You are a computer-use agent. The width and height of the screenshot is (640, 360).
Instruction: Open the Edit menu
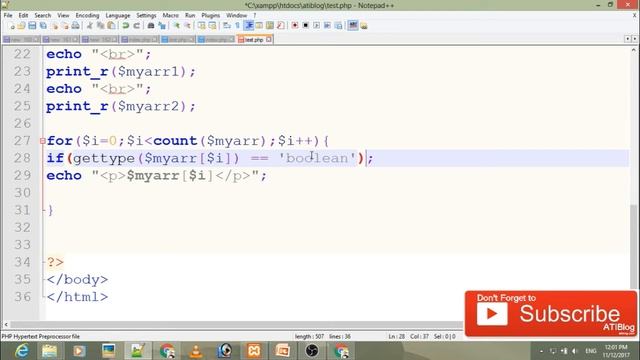[x=23, y=15]
